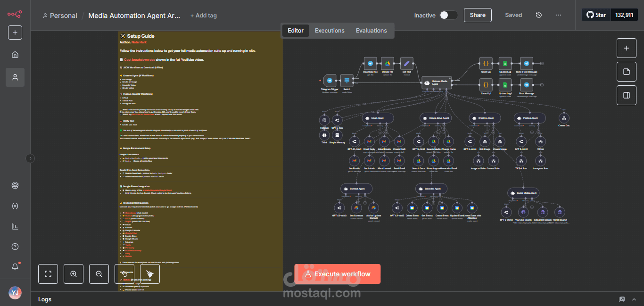Image resolution: width=644 pixels, height=306 pixels.
Task: Select the Creative Agent node
Action: 485,118
